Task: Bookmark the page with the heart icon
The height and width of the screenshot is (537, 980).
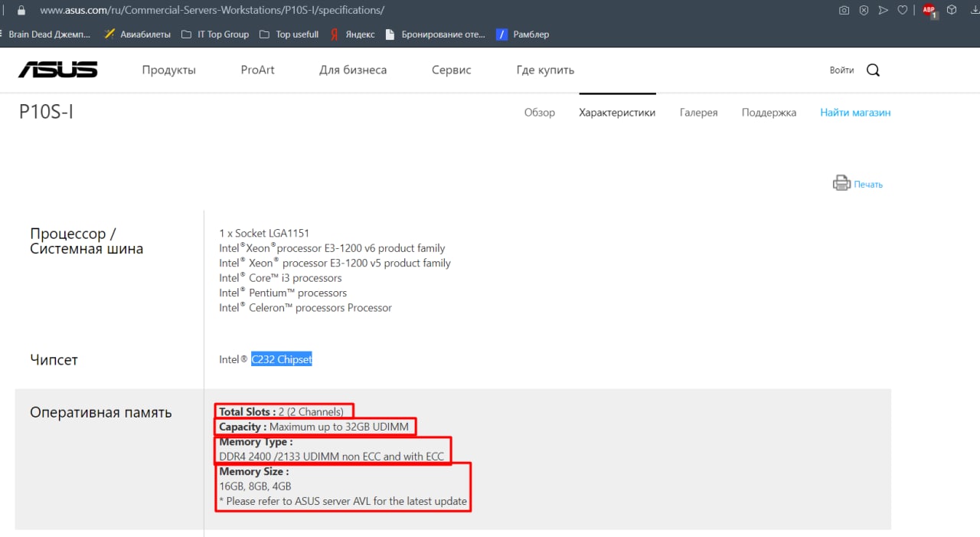Action: [x=903, y=10]
